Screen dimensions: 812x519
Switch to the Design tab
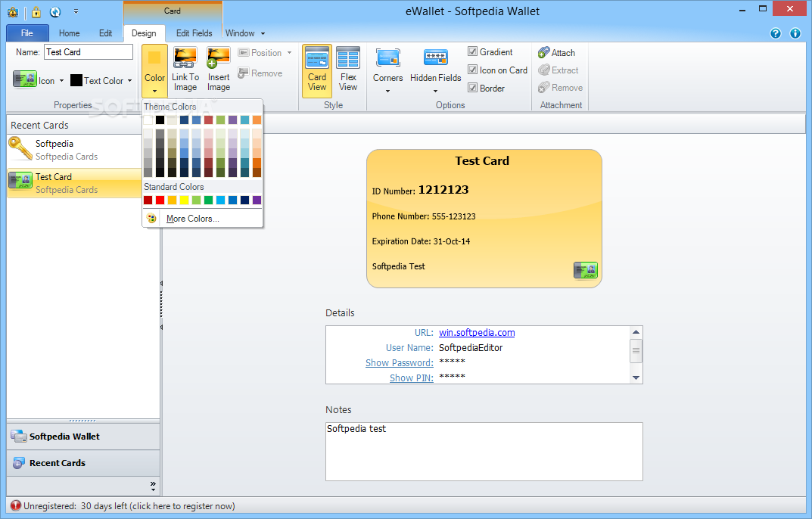pyautogui.click(x=144, y=33)
